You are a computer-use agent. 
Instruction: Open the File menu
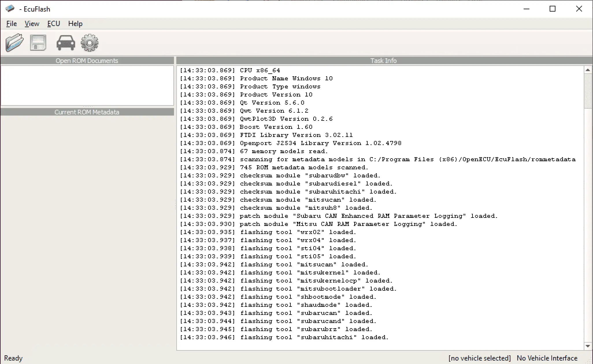(12, 24)
